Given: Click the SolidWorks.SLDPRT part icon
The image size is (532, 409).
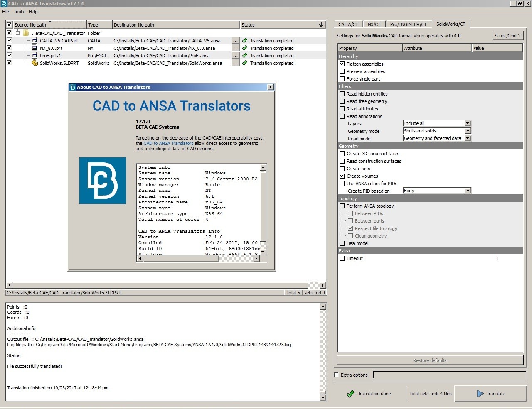Looking at the screenshot, I should [34, 63].
